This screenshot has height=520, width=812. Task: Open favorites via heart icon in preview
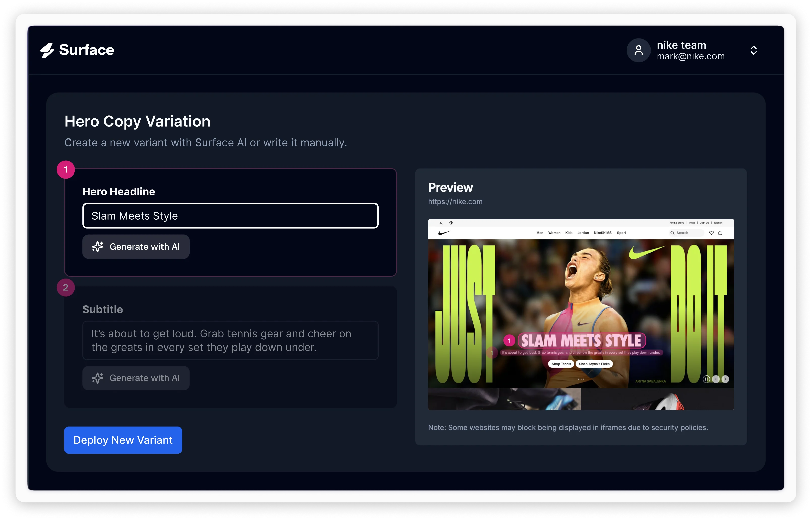[x=711, y=233]
